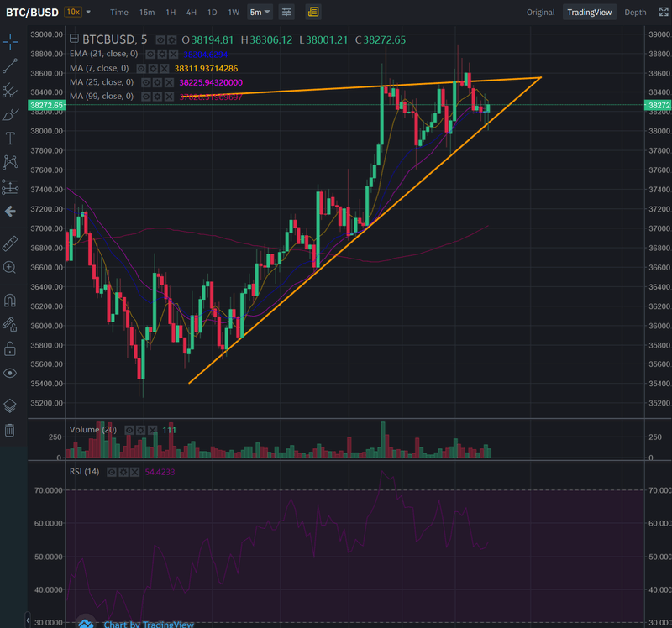Hide the MA 25 indicator

[146, 82]
